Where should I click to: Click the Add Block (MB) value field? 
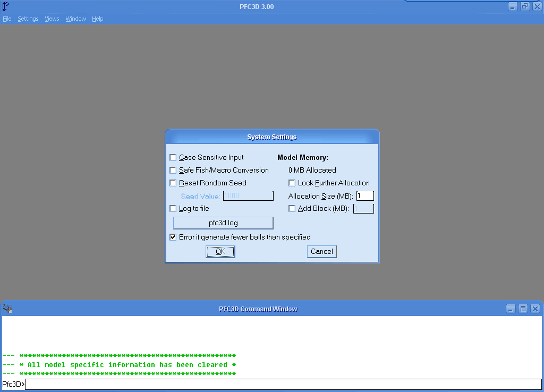click(x=363, y=209)
